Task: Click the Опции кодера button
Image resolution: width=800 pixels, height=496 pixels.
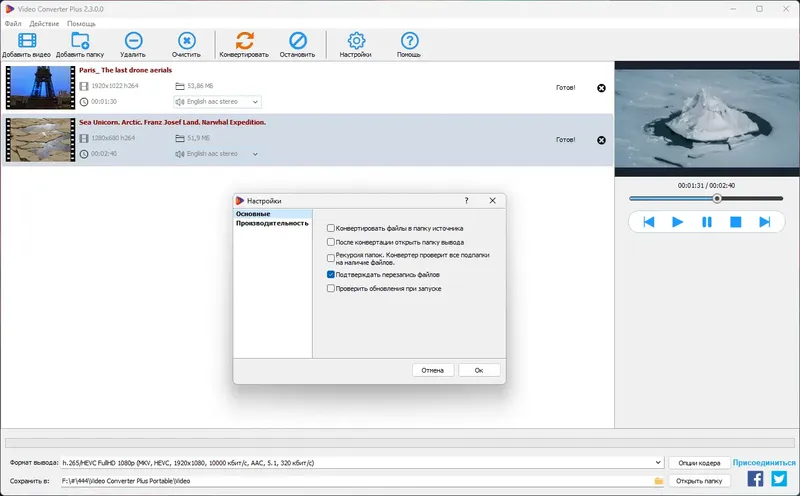Action: pyautogui.click(x=699, y=463)
